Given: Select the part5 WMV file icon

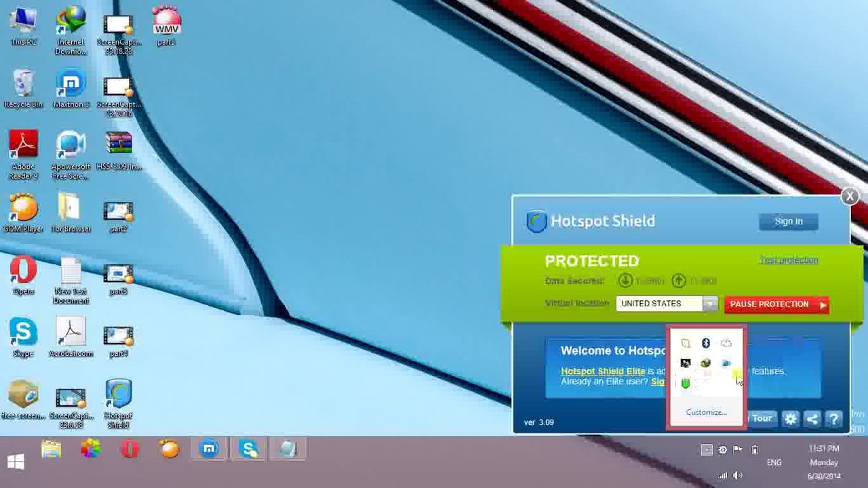Looking at the screenshot, I should pyautogui.click(x=166, y=27).
